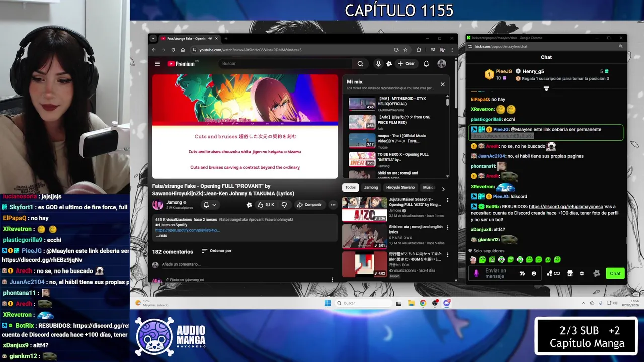Bookmark the YouTube page with the star
This screenshot has width=644, height=362.
point(404,50)
